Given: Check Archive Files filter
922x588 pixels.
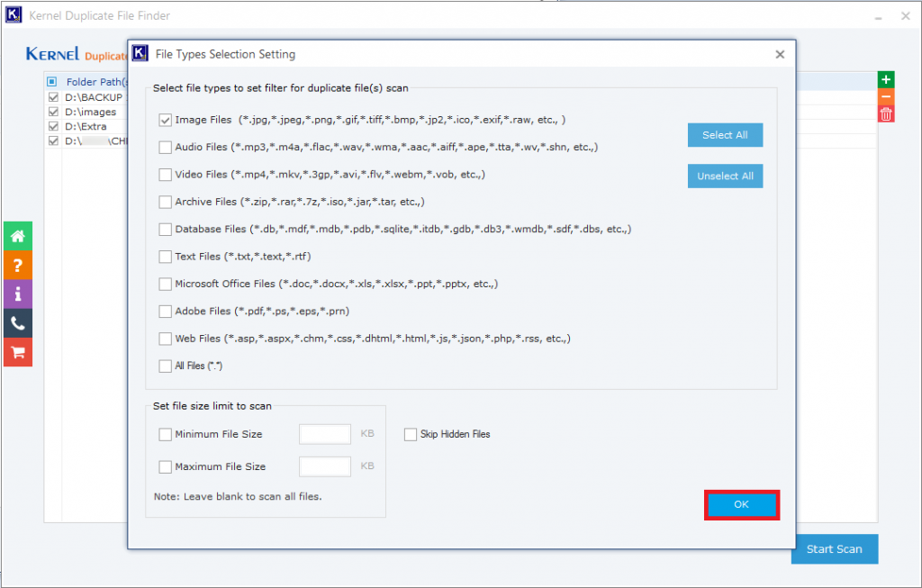Looking at the screenshot, I should (x=166, y=202).
